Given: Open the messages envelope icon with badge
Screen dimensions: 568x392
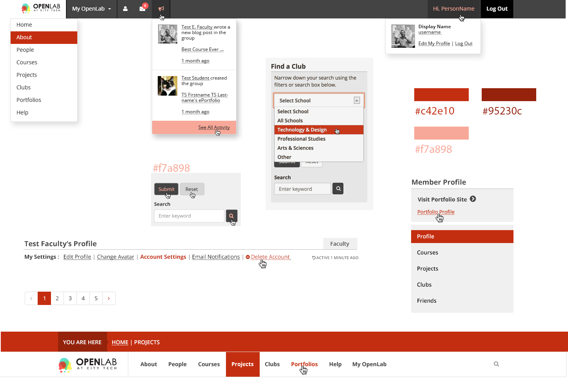Looking at the screenshot, I should click(x=142, y=9).
